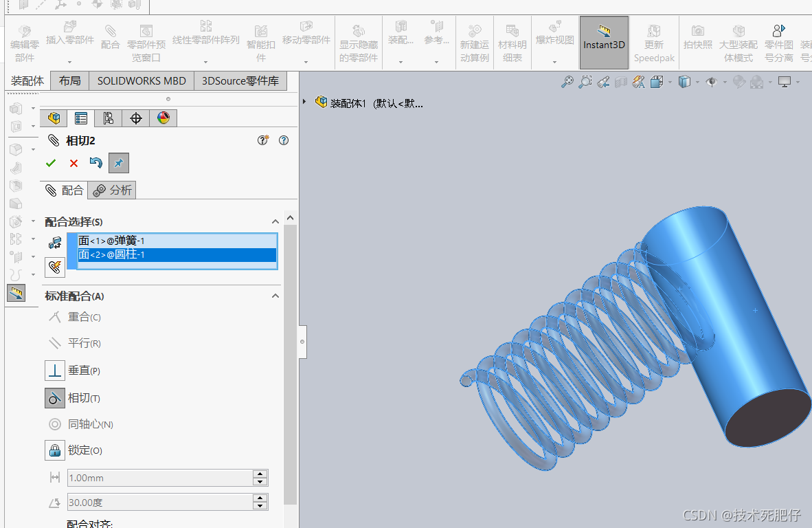Image resolution: width=812 pixels, height=528 pixels.
Task: Choose the Tangent (相切) mate
Action: (x=54, y=398)
